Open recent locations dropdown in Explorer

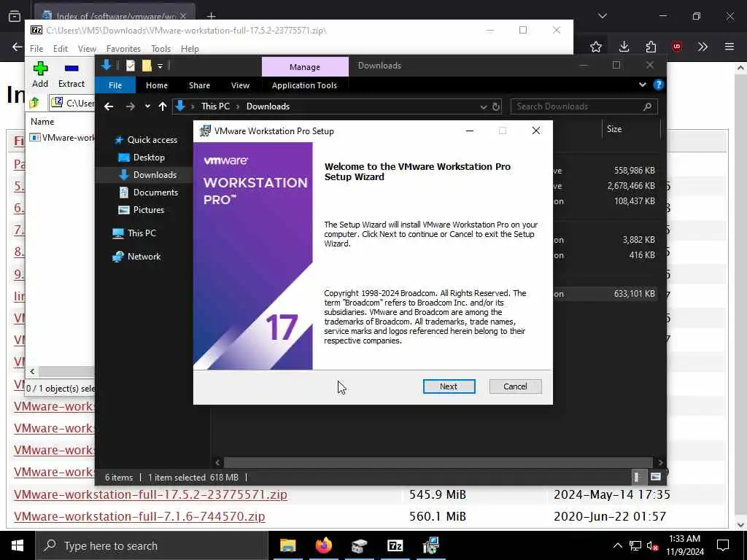click(x=147, y=106)
